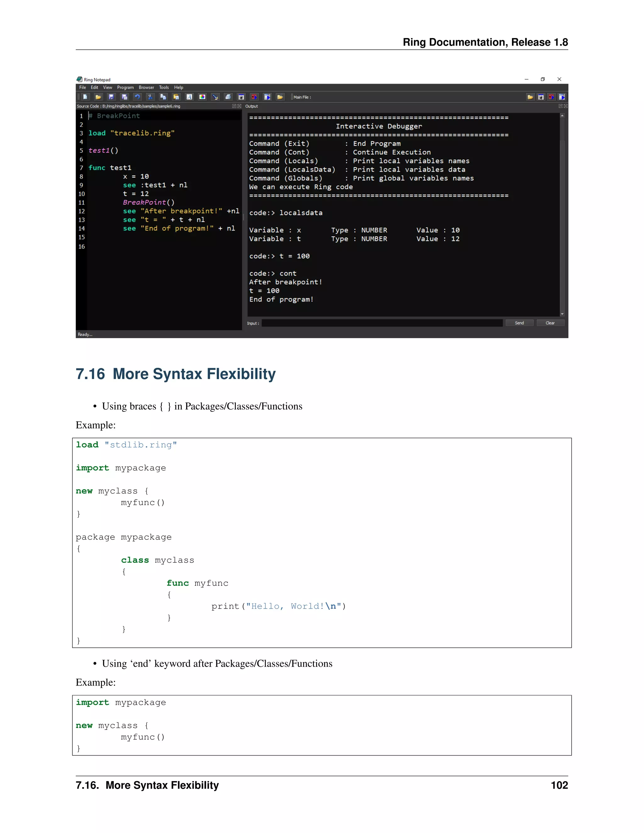The image size is (644, 833).
Task: Click the Input text field
Action: (382, 323)
